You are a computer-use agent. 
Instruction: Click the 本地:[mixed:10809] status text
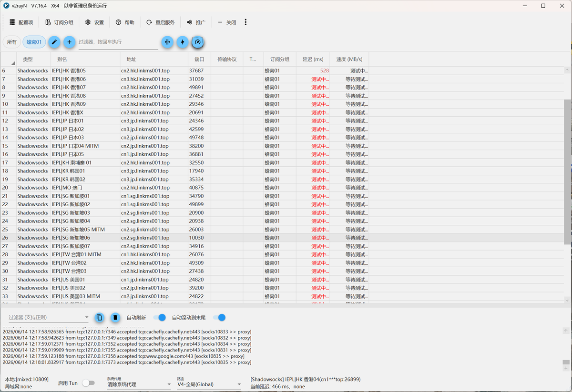click(x=27, y=380)
